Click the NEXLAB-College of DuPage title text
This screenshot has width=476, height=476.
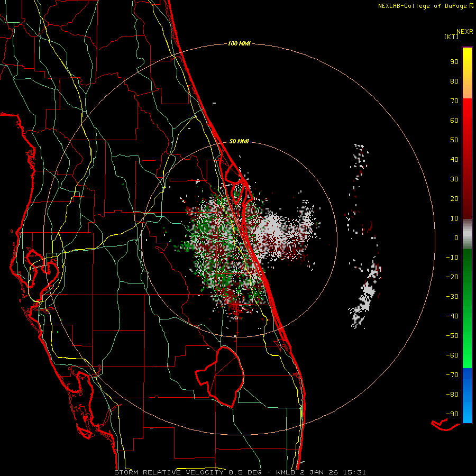(x=422, y=6)
